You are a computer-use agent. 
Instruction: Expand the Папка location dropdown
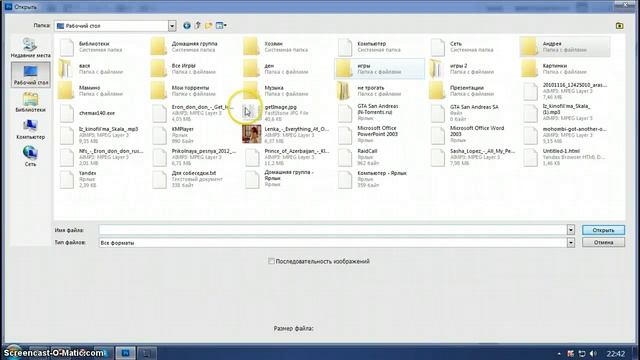tap(172, 26)
